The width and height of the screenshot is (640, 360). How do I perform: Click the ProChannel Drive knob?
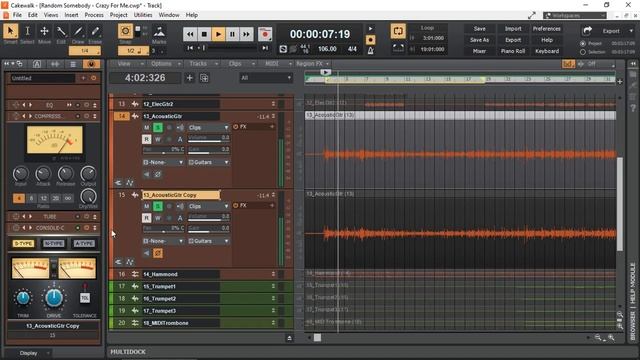54,298
